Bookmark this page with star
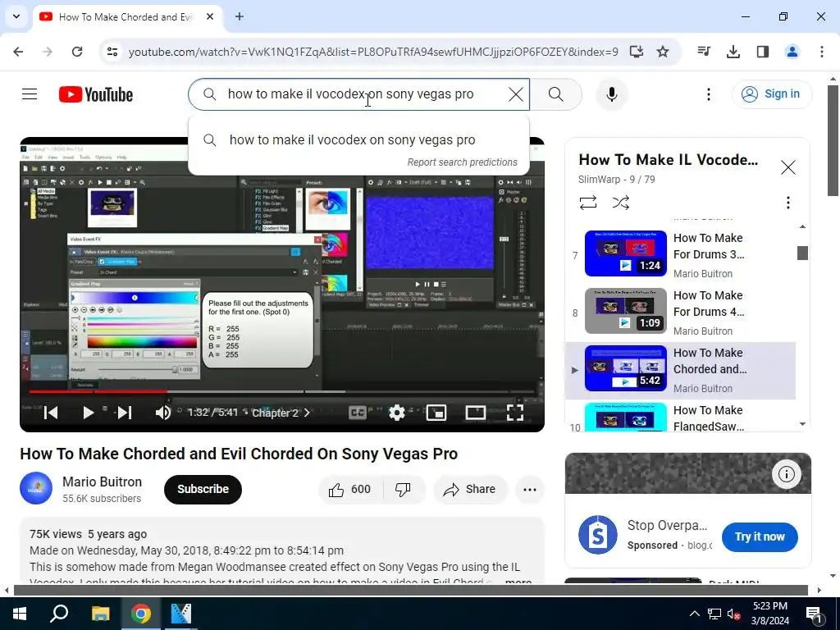Viewport: 840px width, 630px height. 663,52
